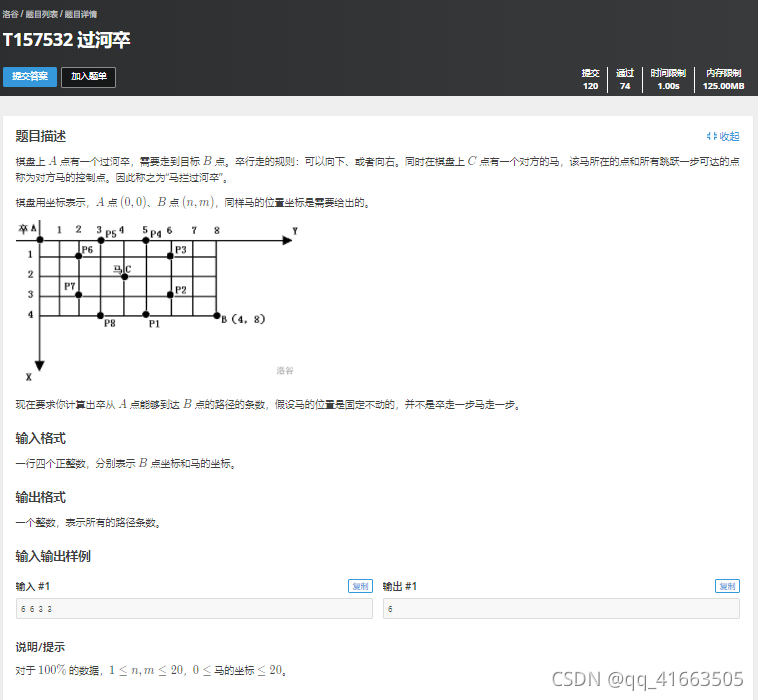Viewport: 758px width, 700px height.
Task: Click the 提交答案 submit button
Action: 30,77
